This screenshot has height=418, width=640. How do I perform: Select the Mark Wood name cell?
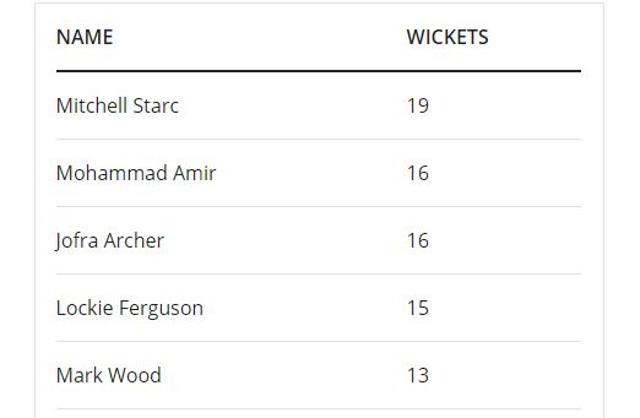109,375
